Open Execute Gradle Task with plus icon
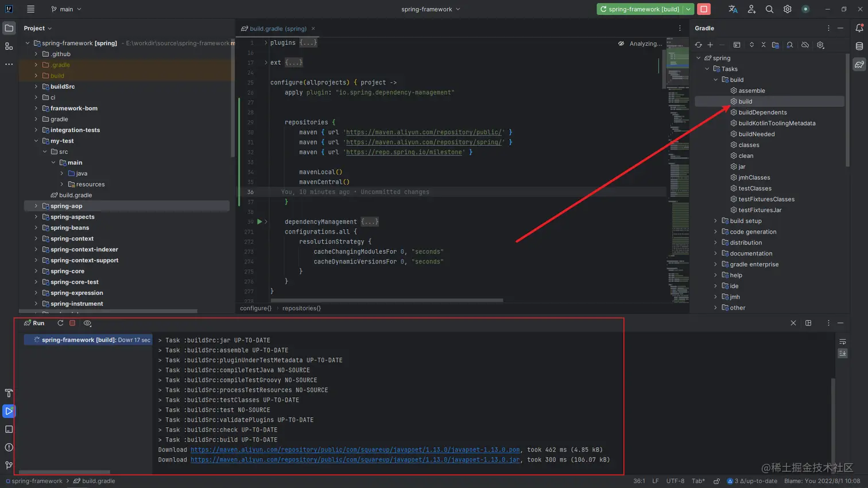868x488 pixels. (x=710, y=45)
